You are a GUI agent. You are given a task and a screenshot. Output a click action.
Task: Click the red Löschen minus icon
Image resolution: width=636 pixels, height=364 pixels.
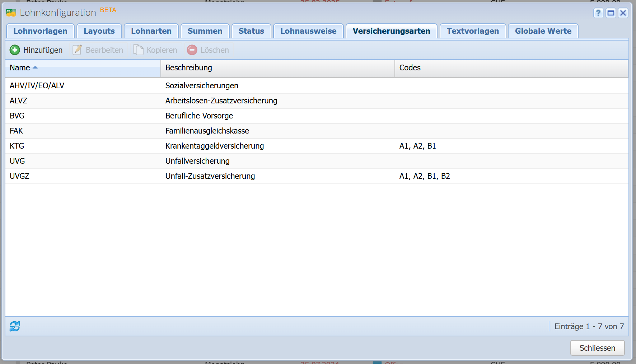coord(192,50)
